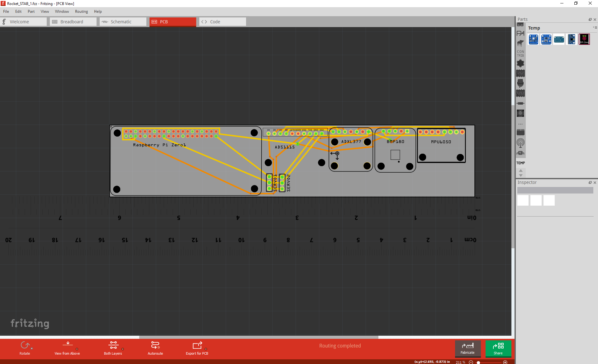Open the Temp bin options menu
This screenshot has width=598, height=364.
pos(596,27)
